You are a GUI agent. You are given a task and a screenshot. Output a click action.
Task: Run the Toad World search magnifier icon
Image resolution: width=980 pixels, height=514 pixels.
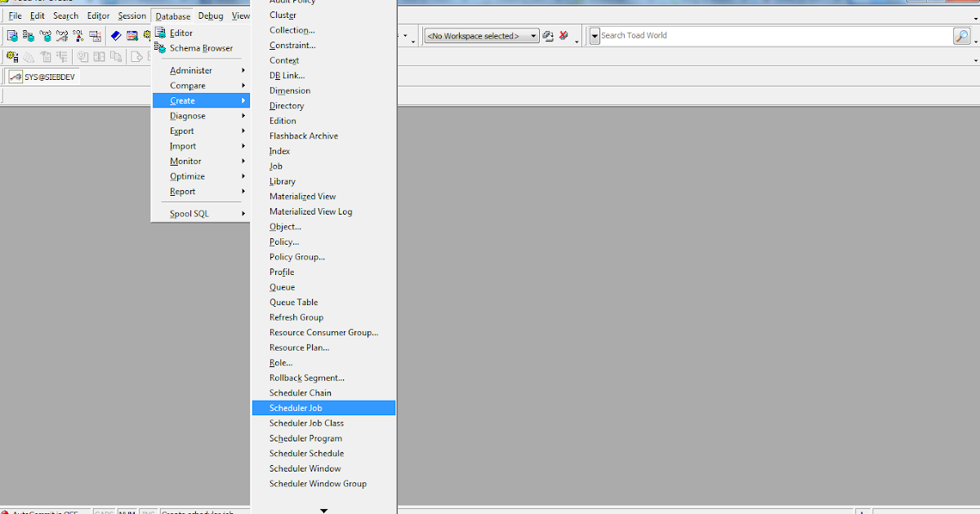click(x=961, y=35)
